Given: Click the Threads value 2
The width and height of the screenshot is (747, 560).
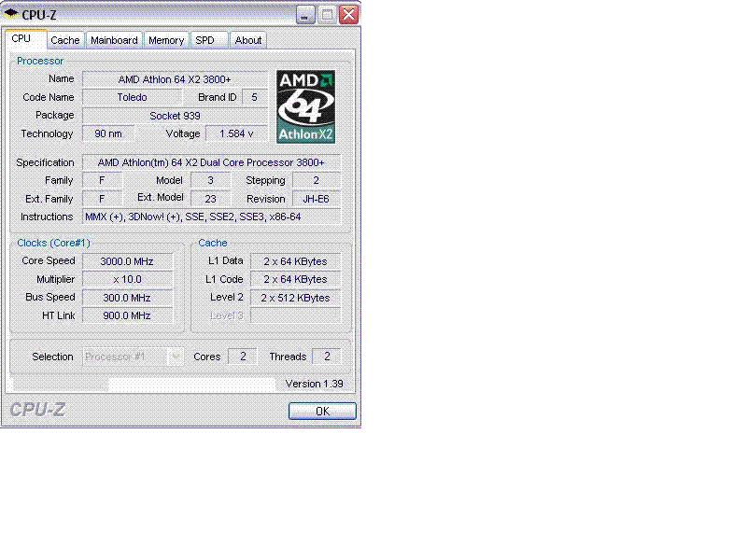Looking at the screenshot, I should click(x=327, y=357).
